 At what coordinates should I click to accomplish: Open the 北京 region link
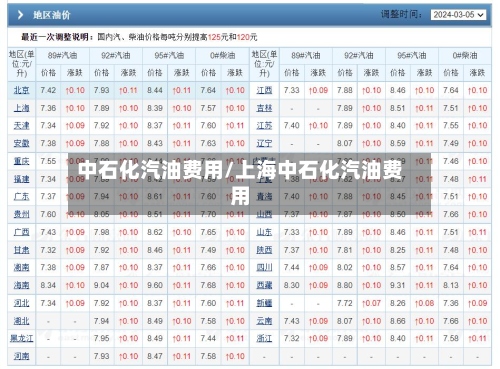tap(22, 90)
